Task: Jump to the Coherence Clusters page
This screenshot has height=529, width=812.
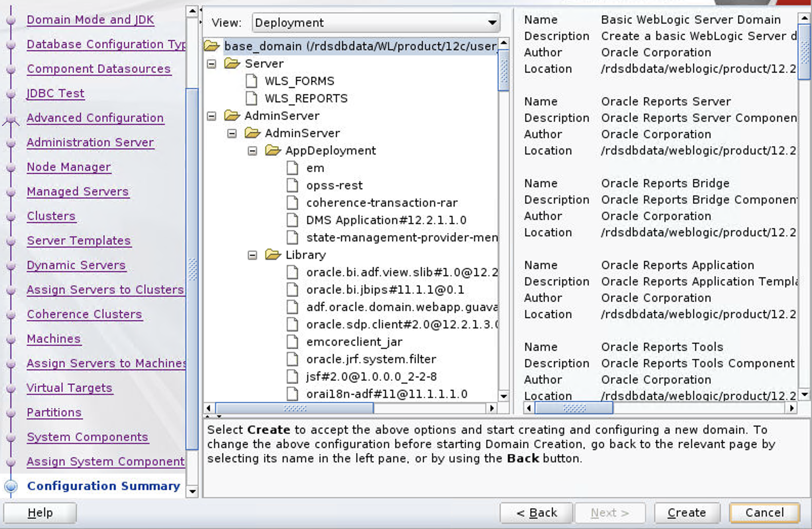Action: [x=84, y=314]
